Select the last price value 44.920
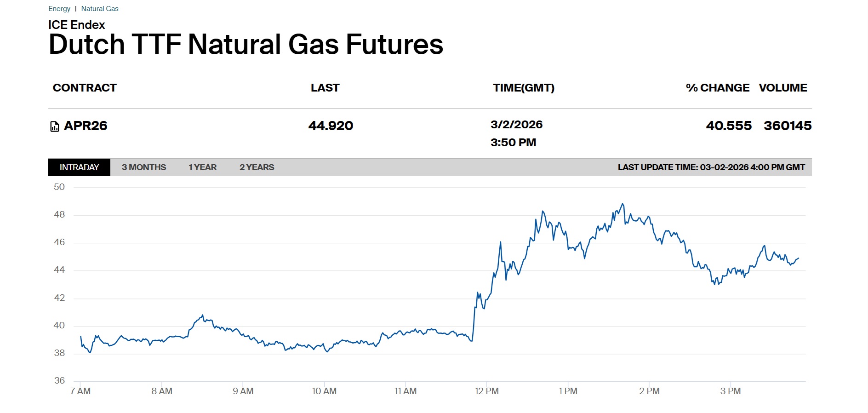Viewport: 868px width, 413px height. [331, 126]
